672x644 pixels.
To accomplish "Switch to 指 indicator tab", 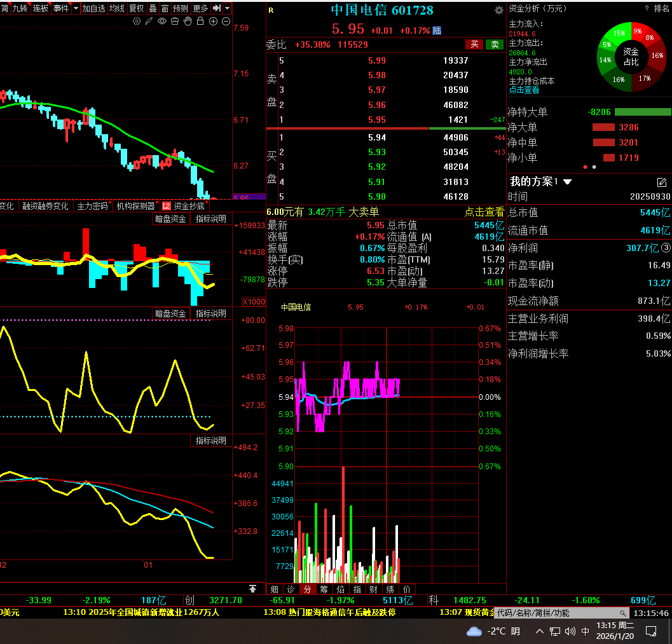I will 357,589.
